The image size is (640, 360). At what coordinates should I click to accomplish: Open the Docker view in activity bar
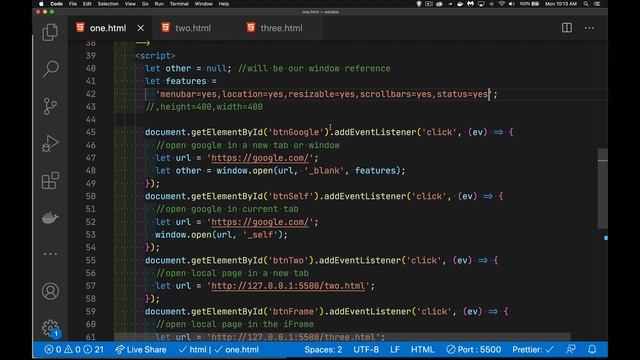[50, 217]
